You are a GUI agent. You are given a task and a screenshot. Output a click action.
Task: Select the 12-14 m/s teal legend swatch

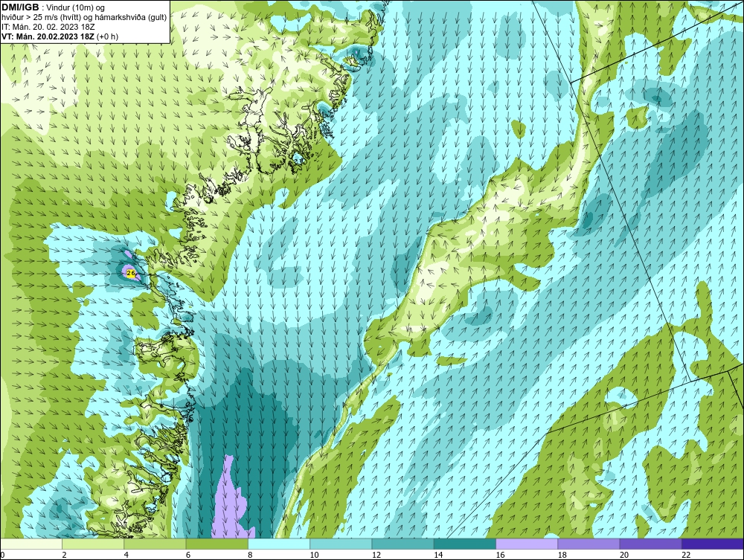point(403,544)
